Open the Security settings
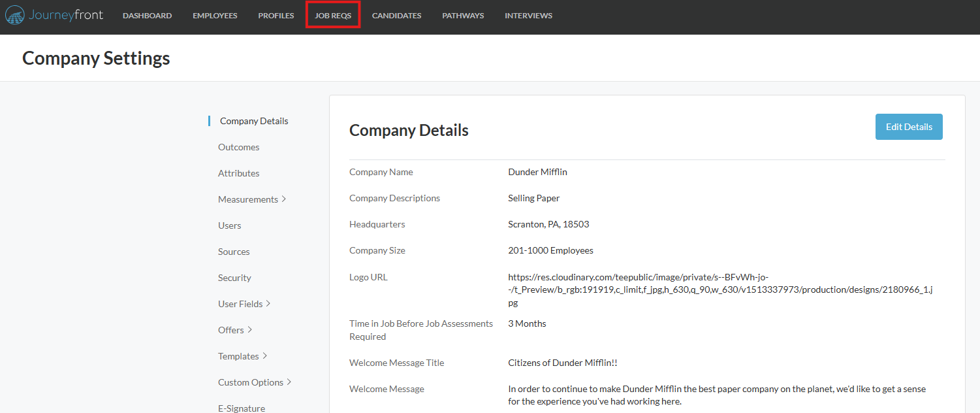 pyautogui.click(x=234, y=278)
